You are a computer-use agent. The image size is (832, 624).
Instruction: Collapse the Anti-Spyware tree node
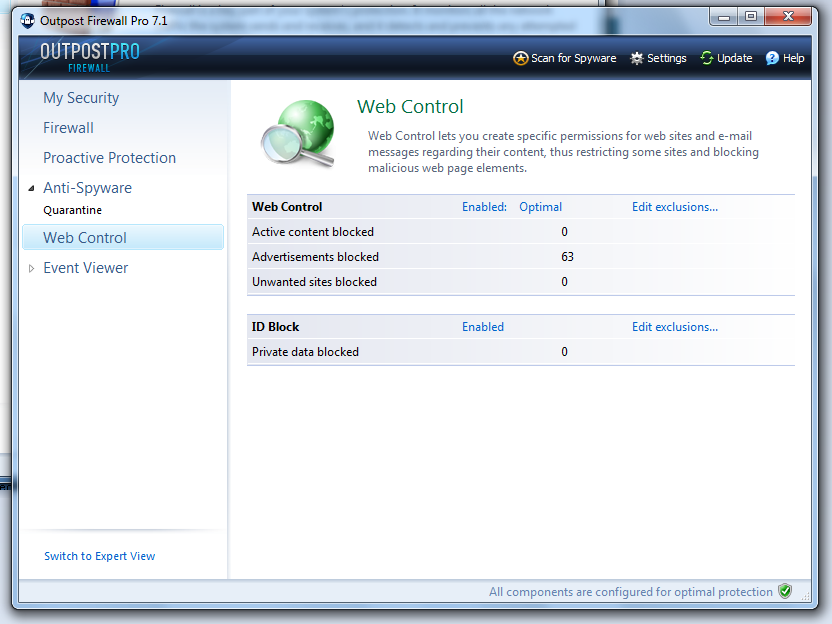point(31,188)
